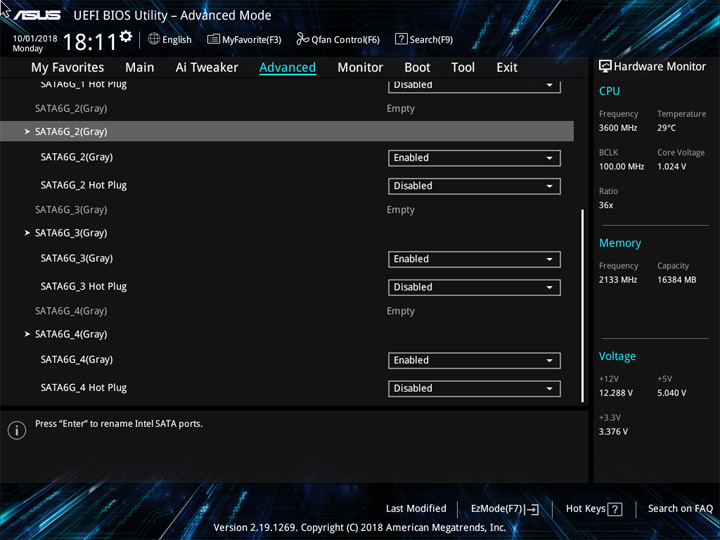This screenshot has width=720, height=540.
Task: Click the Hot Keys question mark icon
Action: [x=615, y=509]
